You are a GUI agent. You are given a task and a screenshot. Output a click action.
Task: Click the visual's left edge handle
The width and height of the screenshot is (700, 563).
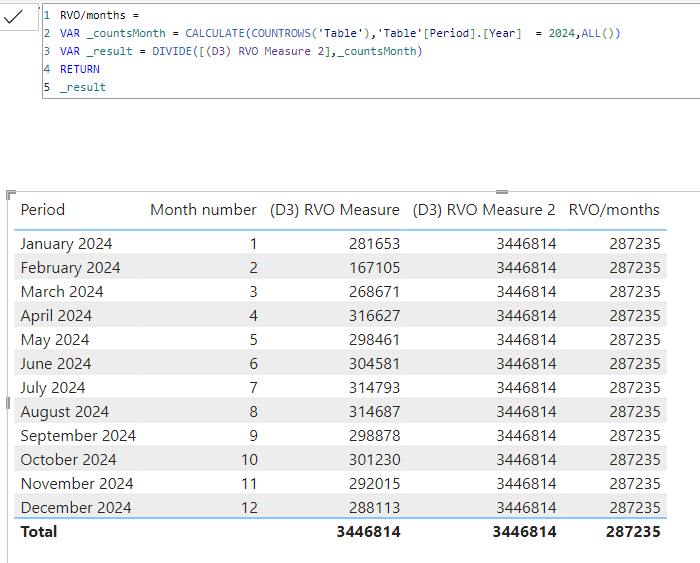[x=8, y=403]
